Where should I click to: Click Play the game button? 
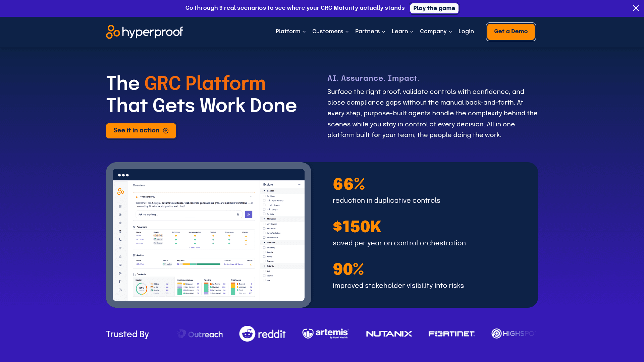[x=434, y=8]
